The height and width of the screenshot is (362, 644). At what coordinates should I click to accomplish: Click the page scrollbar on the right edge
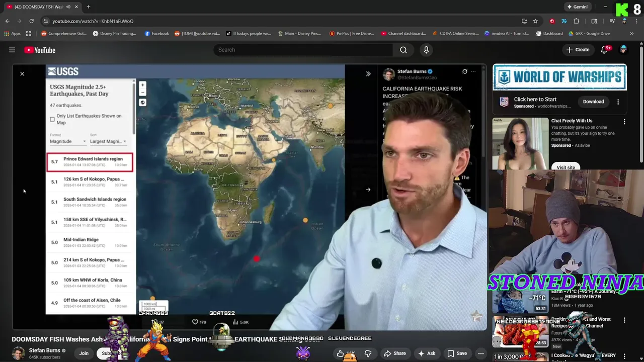[x=641, y=105]
